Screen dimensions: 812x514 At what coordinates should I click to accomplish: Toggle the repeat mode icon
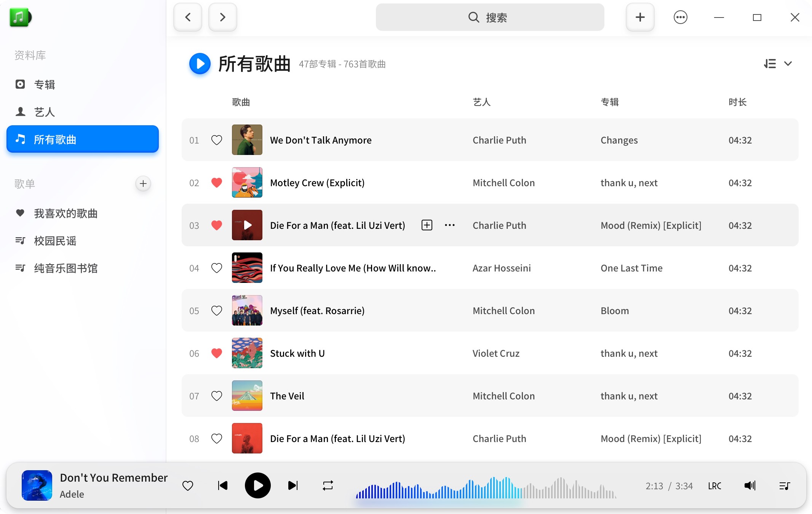[x=328, y=485]
